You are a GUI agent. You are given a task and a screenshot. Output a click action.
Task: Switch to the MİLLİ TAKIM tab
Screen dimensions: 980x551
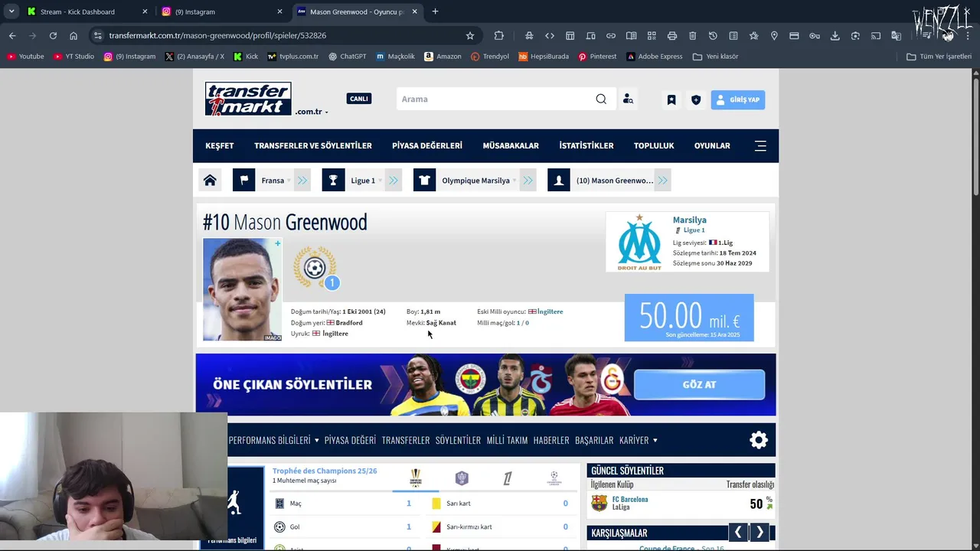[507, 440]
